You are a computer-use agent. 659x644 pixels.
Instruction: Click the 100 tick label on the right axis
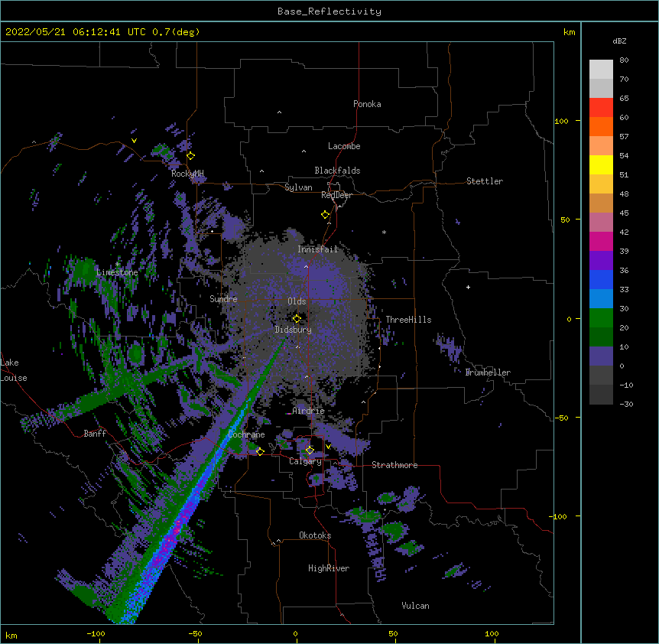coord(561,121)
